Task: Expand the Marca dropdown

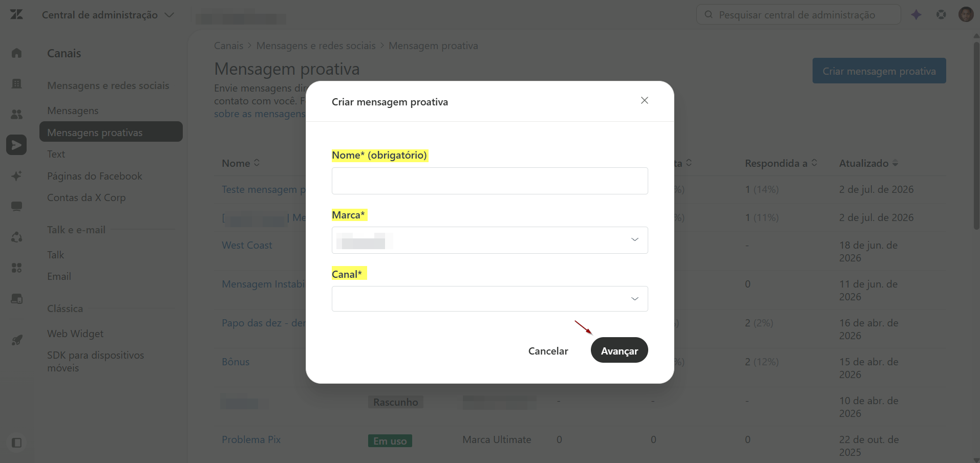Action: tap(489, 240)
